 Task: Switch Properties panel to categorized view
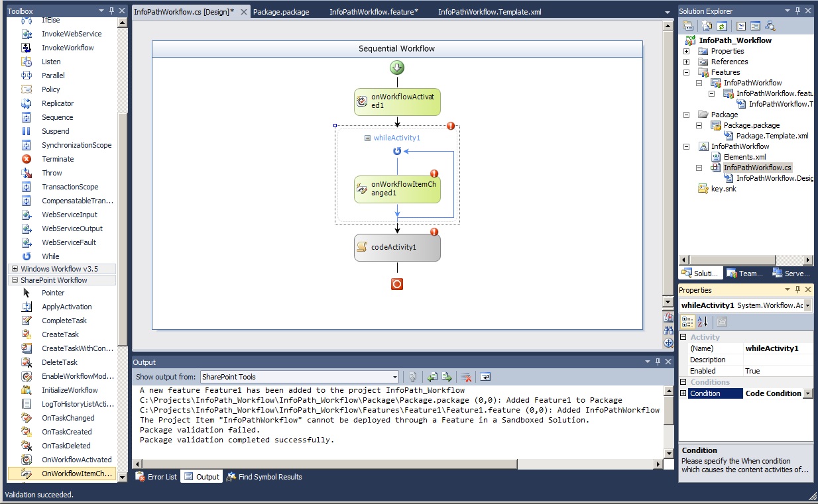click(687, 322)
